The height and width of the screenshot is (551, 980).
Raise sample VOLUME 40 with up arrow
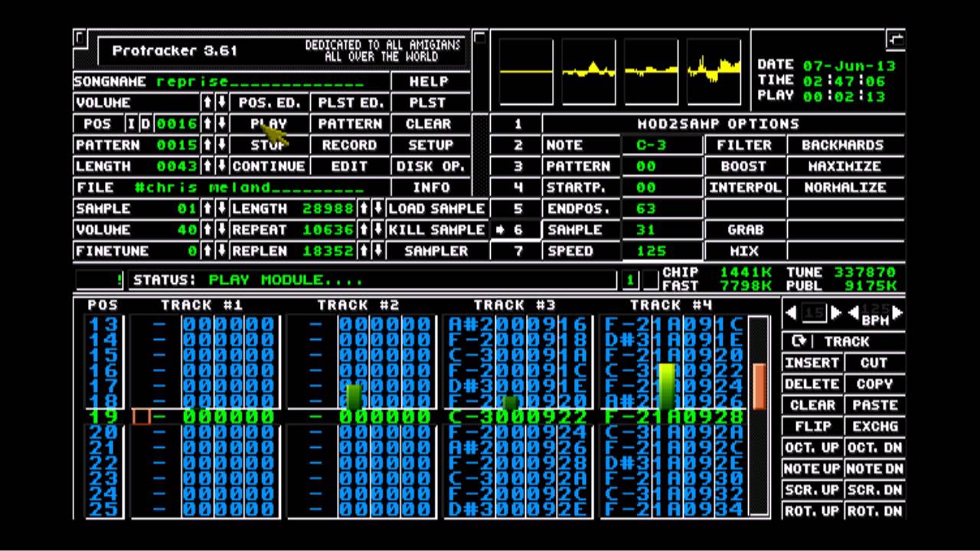pos(207,230)
